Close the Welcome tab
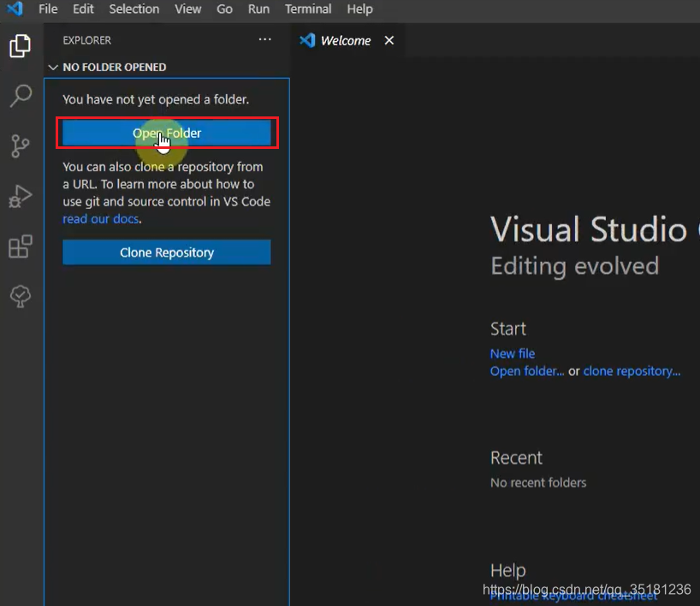The image size is (700, 606). coord(389,40)
